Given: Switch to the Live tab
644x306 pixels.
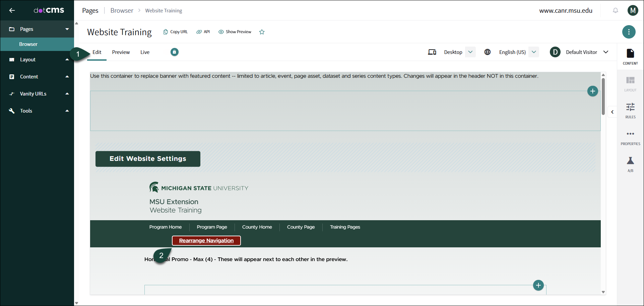Looking at the screenshot, I should coord(145,52).
